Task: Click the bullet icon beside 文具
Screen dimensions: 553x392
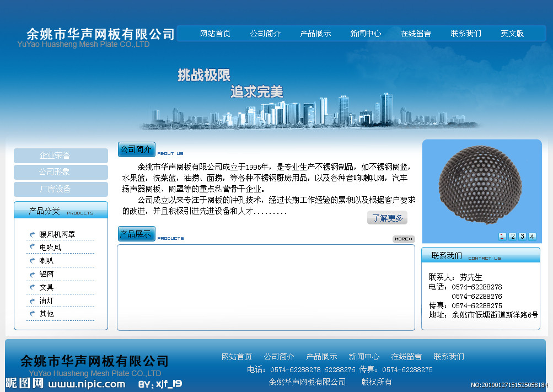Action: 33,287
